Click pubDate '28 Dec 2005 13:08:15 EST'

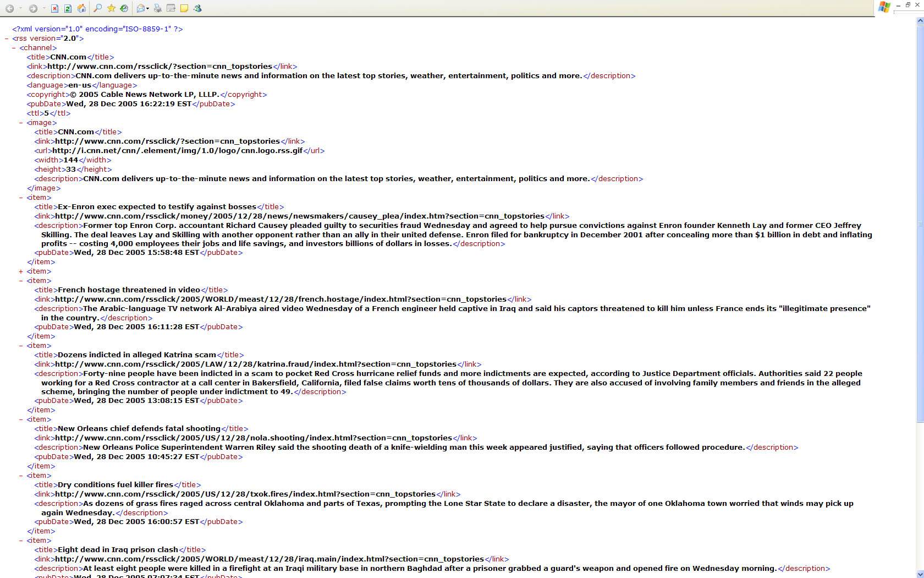(x=136, y=401)
